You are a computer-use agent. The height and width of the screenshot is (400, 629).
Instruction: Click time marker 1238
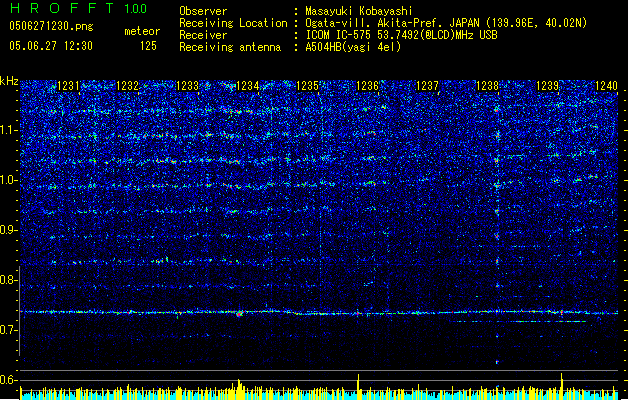point(487,86)
